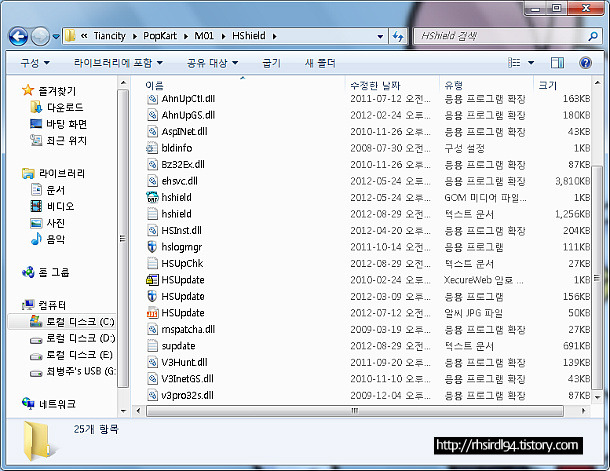Click the search magnifier icon

[x=593, y=37]
